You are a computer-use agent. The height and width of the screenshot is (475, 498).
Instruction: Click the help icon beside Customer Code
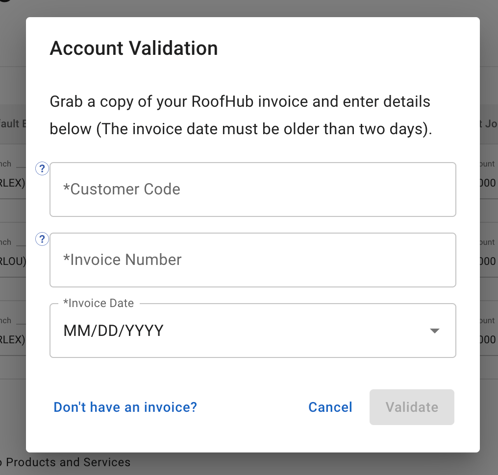[42, 169]
